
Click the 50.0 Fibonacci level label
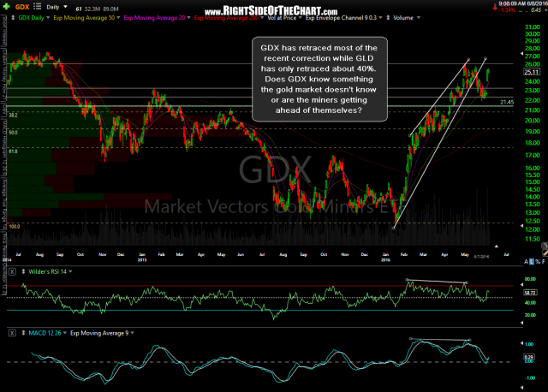pos(14,133)
